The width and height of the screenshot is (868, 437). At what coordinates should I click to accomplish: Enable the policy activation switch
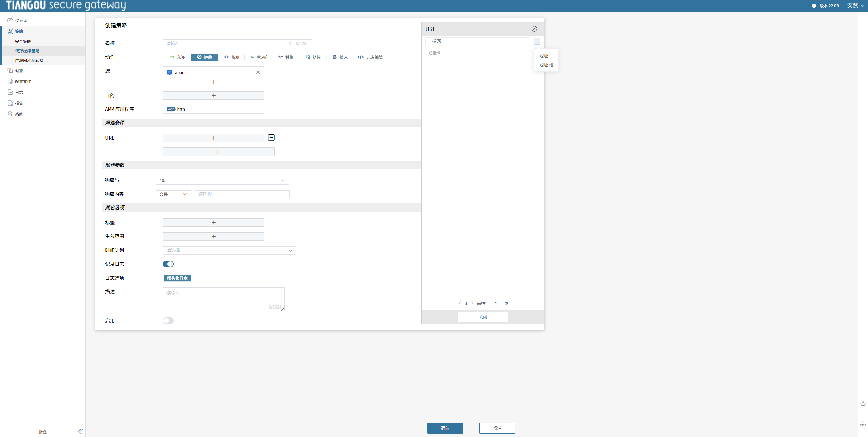click(168, 321)
